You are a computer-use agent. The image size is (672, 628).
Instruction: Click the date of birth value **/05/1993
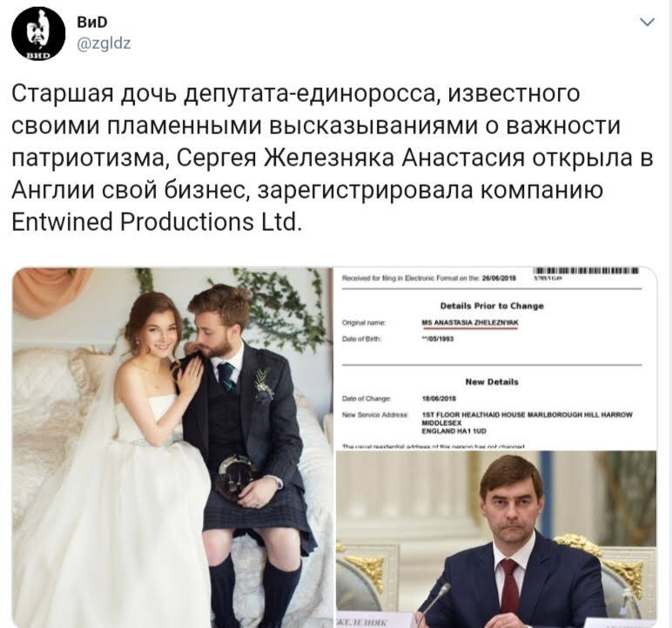point(438,339)
